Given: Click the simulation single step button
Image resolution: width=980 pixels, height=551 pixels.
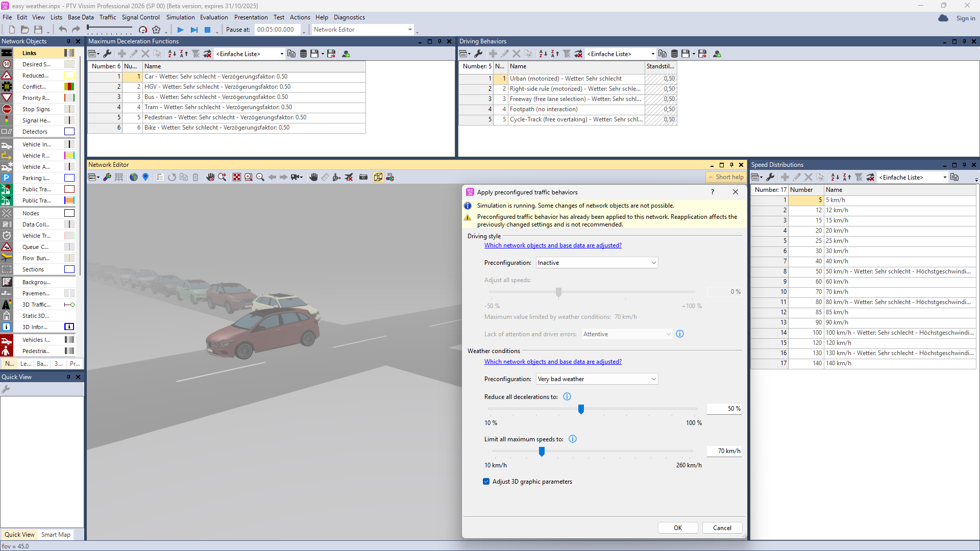Looking at the screenshot, I should pyautogui.click(x=194, y=30).
